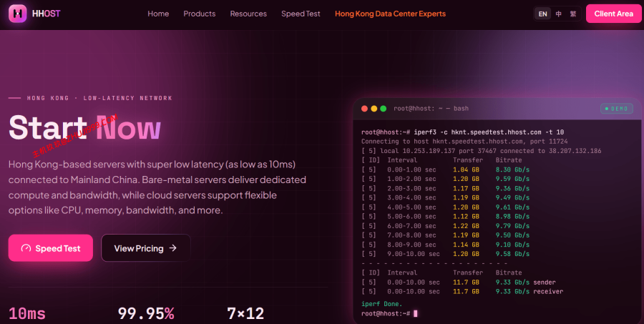The height and width of the screenshot is (324, 644).
Task: Click the pink Speed Test button
Action: (51, 248)
